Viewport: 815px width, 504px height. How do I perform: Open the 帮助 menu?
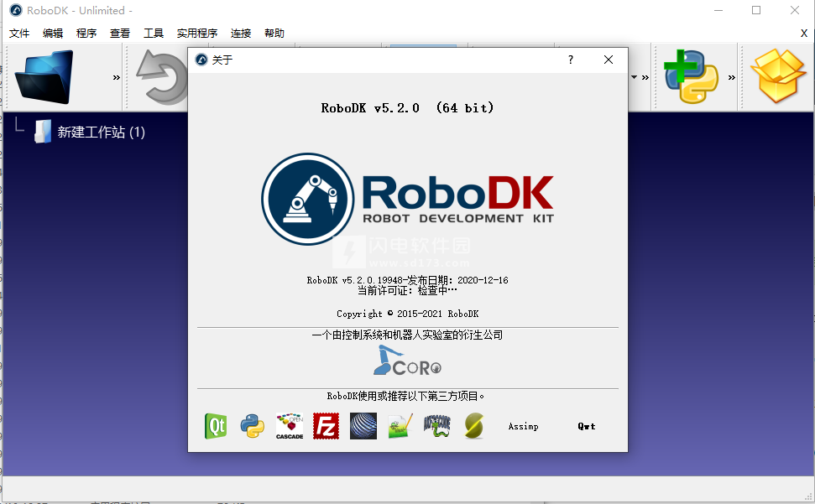pyautogui.click(x=274, y=34)
